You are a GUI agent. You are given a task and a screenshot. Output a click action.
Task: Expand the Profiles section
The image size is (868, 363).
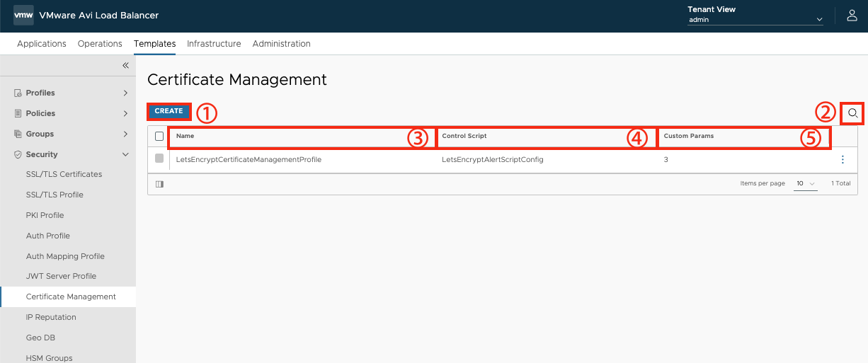click(x=125, y=93)
